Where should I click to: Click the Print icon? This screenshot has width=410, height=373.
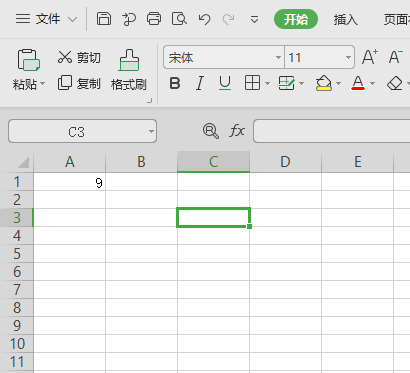point(154,19)
